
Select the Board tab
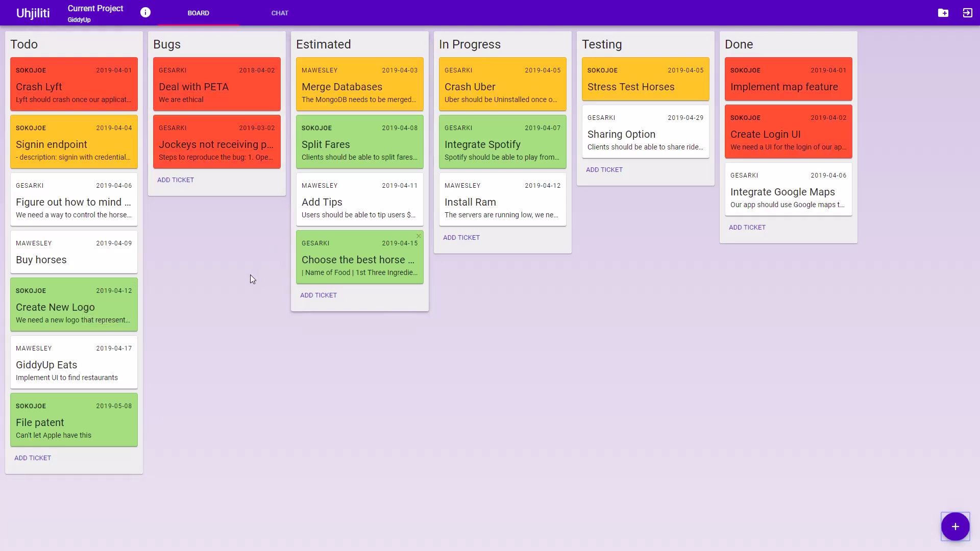[x=198, y=13]
